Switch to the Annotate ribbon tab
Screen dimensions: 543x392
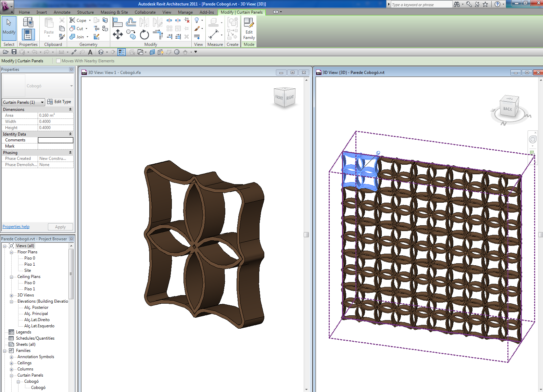[62, 12]
